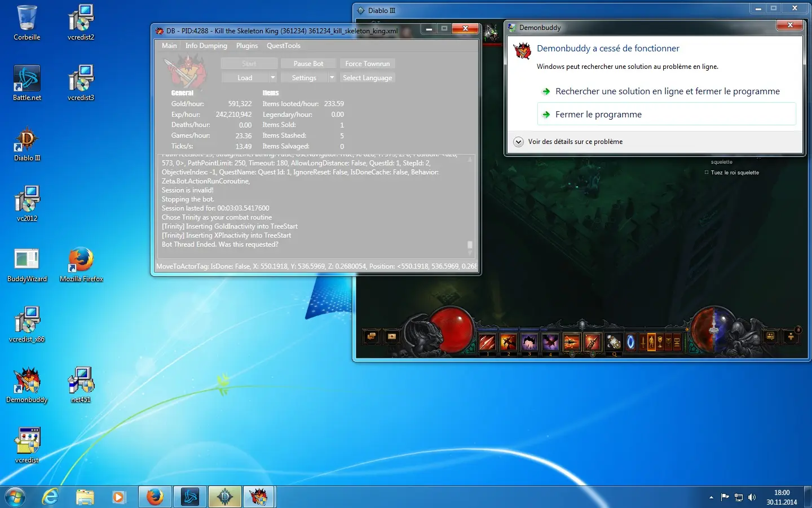Click Firefox in the taskbar
Viewport: 812px width, 508px height.
[x=155, y=497]
